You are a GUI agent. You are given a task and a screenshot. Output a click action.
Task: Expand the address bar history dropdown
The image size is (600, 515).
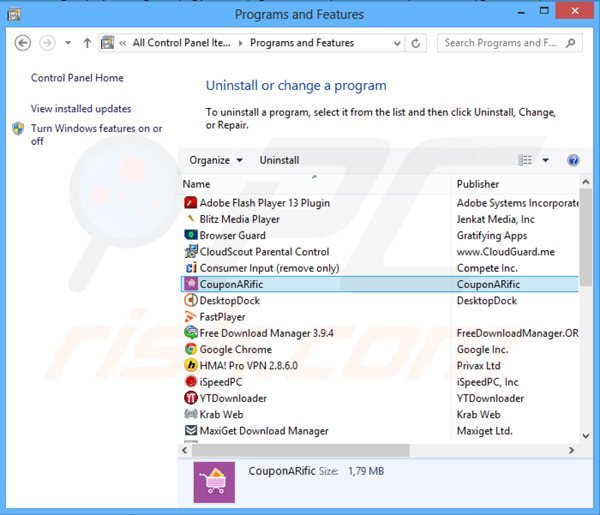click(397, 43)
